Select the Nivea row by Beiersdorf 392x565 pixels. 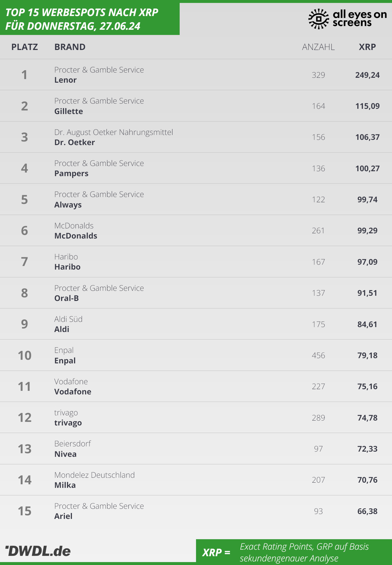click(196, 449)
